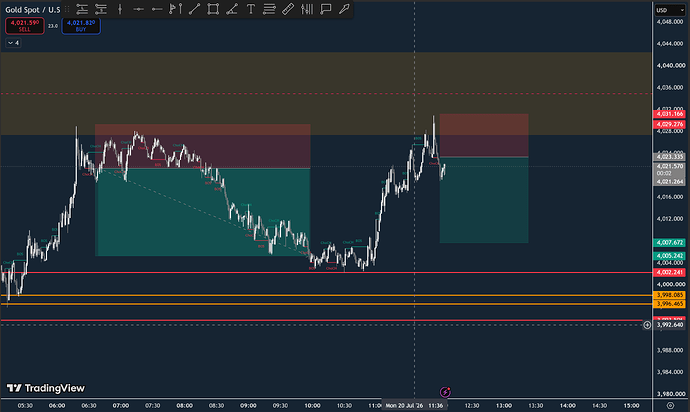
Task: Activate the ruler measure tool
Action: (288, 9)
